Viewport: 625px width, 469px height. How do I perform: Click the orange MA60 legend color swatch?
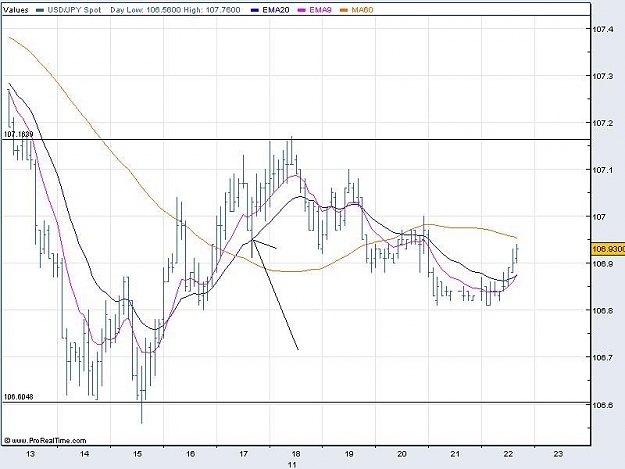tap(344, 10)
